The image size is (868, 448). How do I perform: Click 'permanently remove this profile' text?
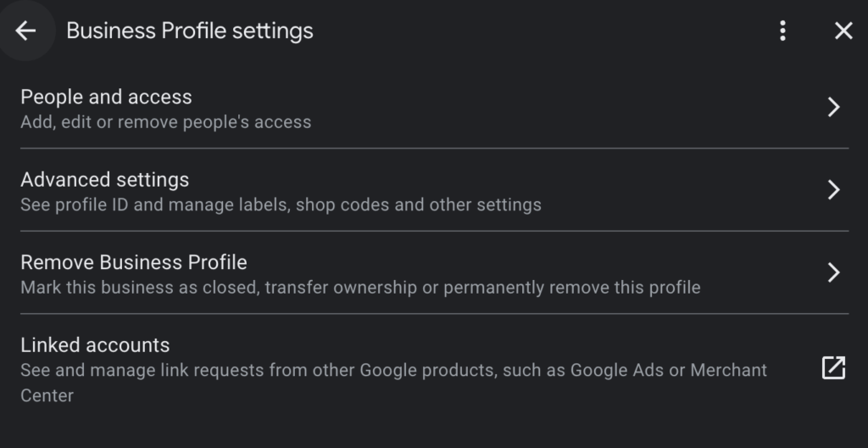pyautogui.click(x=572, y=287)
